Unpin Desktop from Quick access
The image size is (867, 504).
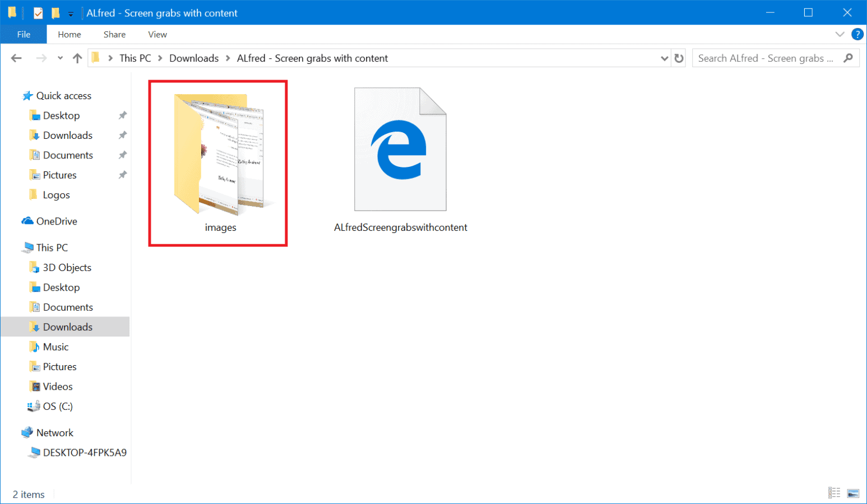point(122,115)
